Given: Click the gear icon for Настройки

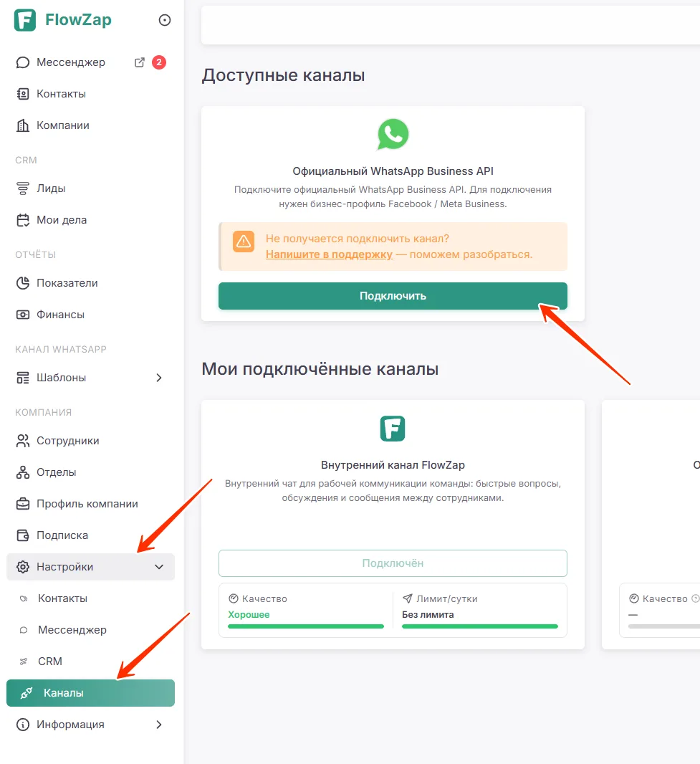Looking at the screenshot, I should pos(23,567).
